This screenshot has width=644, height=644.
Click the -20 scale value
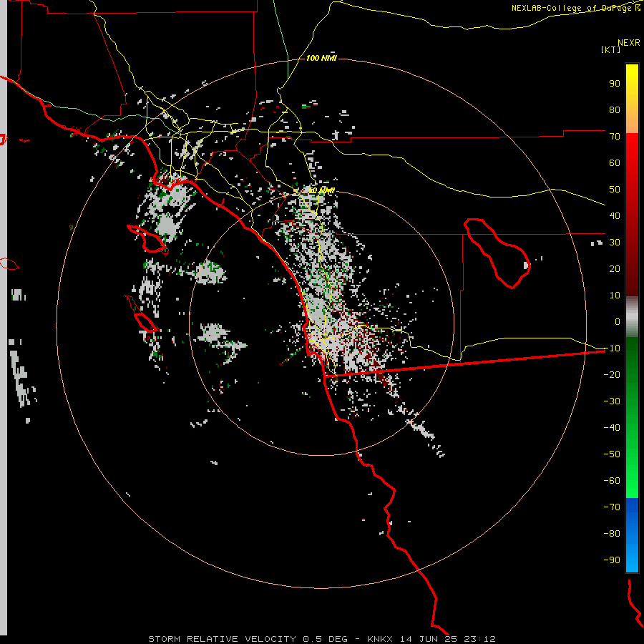point(612,374)
